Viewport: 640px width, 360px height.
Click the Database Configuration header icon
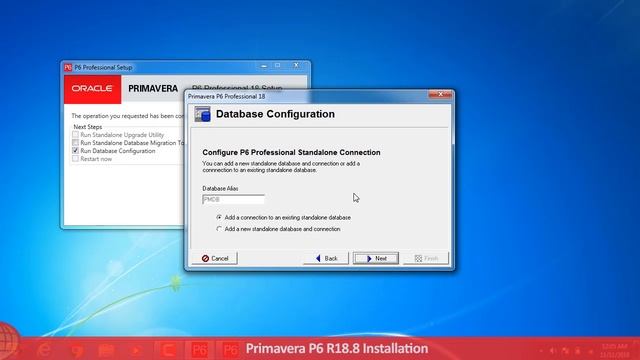tap(202, 114)
